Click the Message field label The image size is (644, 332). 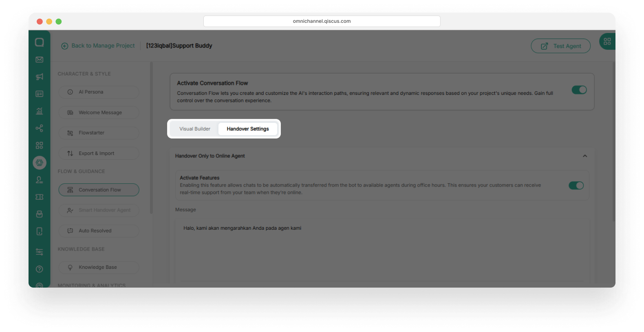(185, 210)
